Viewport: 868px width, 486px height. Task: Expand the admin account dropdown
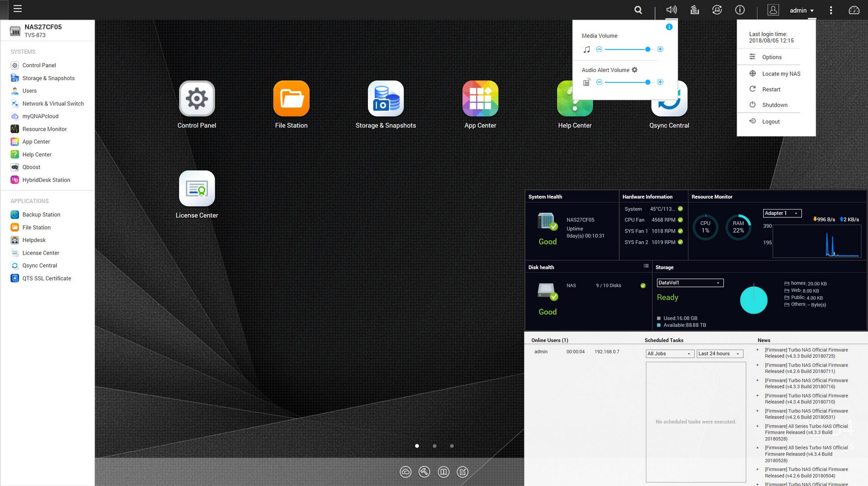802,10
